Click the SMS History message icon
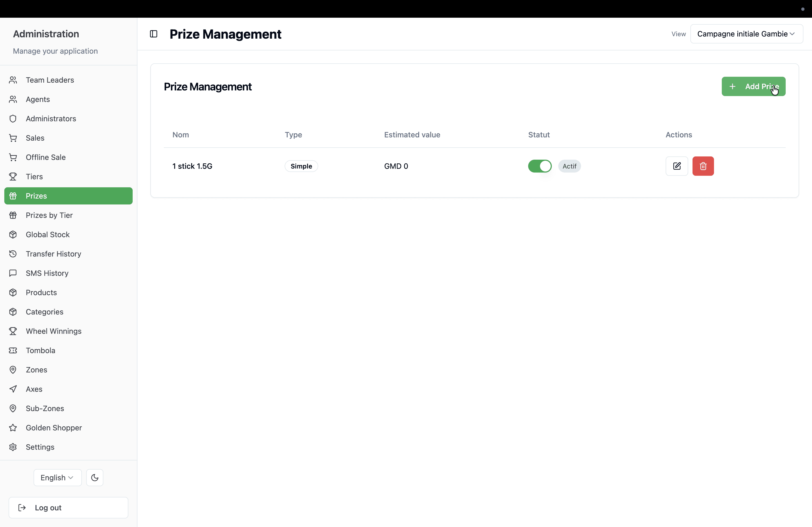Screen dimensions: 812x527 click(13, 273)
